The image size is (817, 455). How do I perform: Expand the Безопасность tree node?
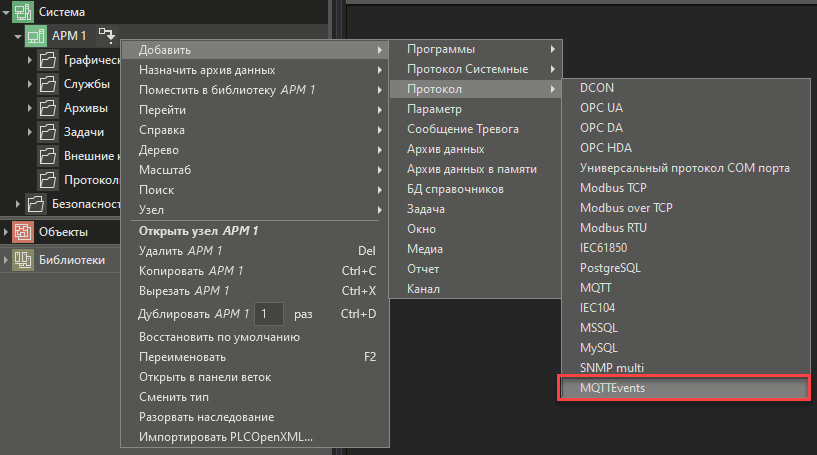coord(17,204)
